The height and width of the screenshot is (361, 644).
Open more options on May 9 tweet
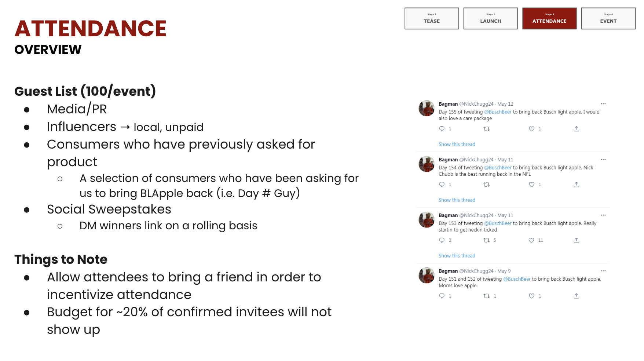pyautogui.click(x=603, y=271)
